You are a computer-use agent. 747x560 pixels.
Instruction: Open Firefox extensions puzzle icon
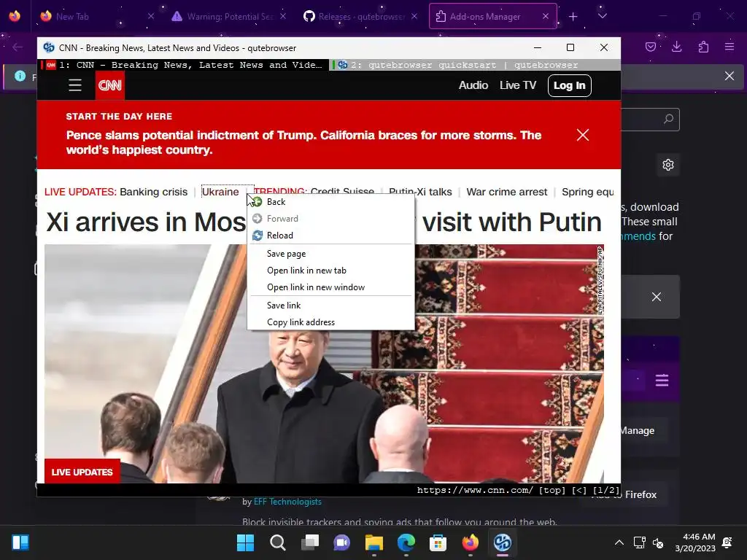coord(703,47)
